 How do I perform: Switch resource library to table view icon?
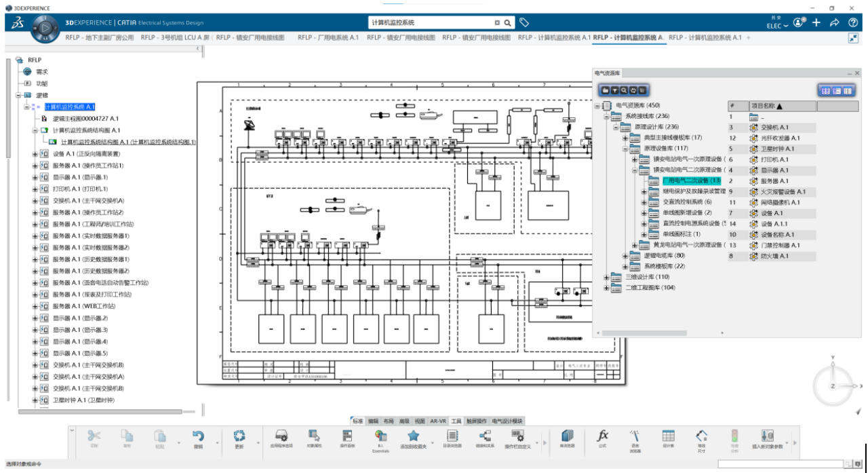847,90
